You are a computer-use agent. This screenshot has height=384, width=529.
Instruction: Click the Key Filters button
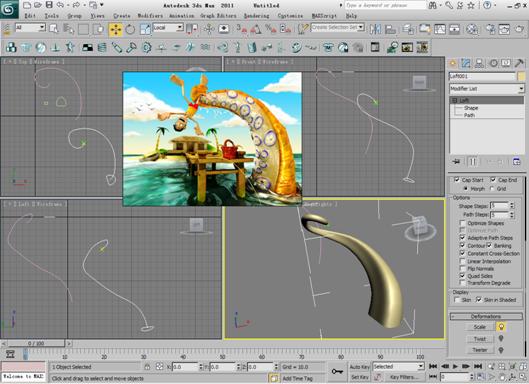pyautogui.click(x=404, y=377)
